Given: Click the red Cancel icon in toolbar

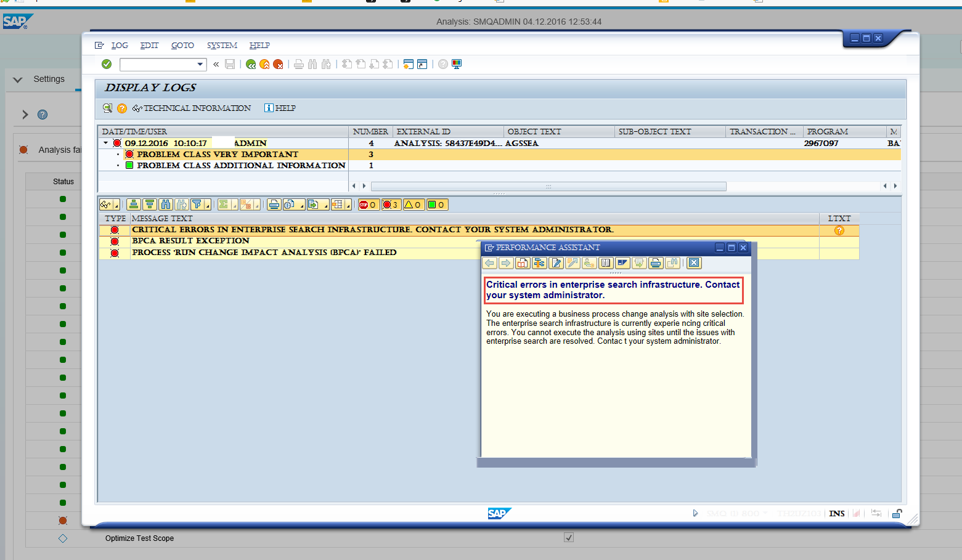Looking at the screenshot, I should 278,64.
